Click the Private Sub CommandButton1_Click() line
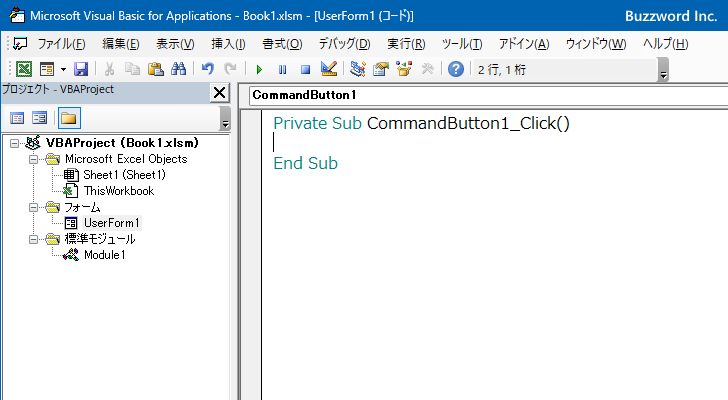728x400 pixels. (421, 123)
